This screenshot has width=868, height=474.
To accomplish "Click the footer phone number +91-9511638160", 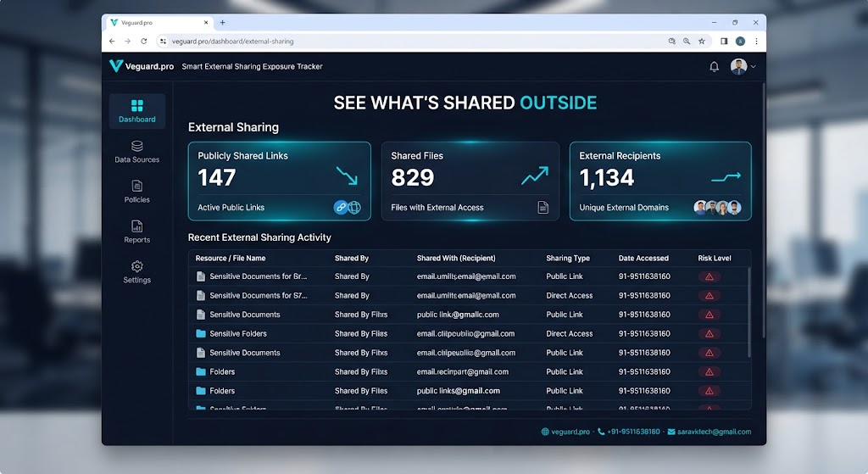I will click(629, 432).
